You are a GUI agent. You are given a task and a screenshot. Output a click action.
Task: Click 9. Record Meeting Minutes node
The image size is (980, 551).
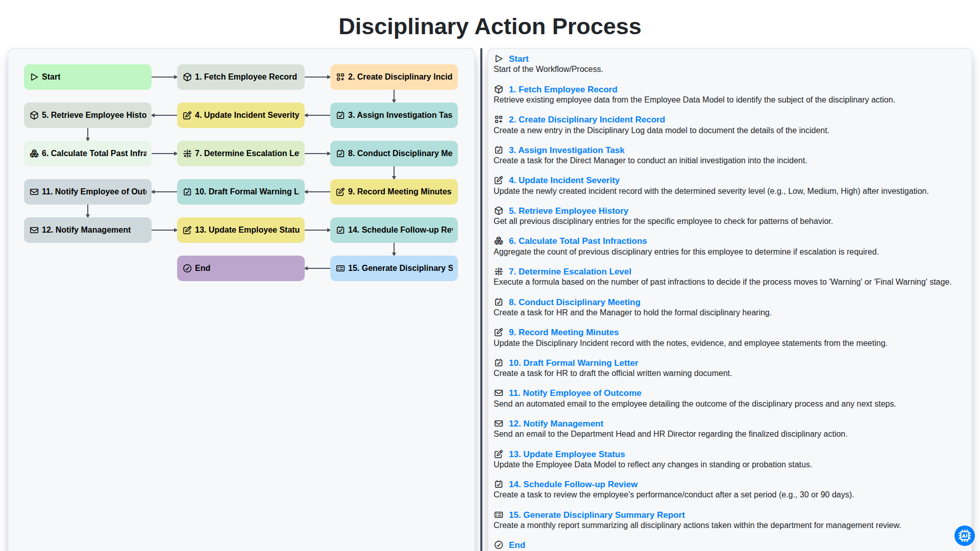click(394, 192)
